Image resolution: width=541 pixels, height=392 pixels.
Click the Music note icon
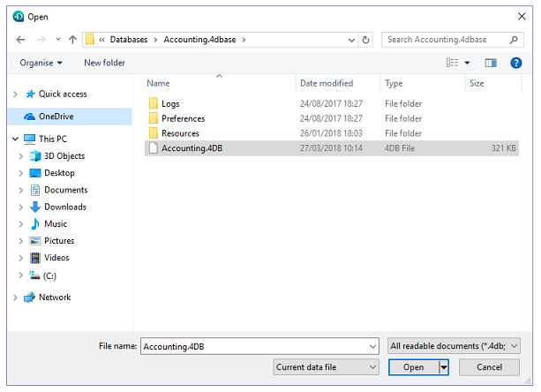[x=35, y=223]
